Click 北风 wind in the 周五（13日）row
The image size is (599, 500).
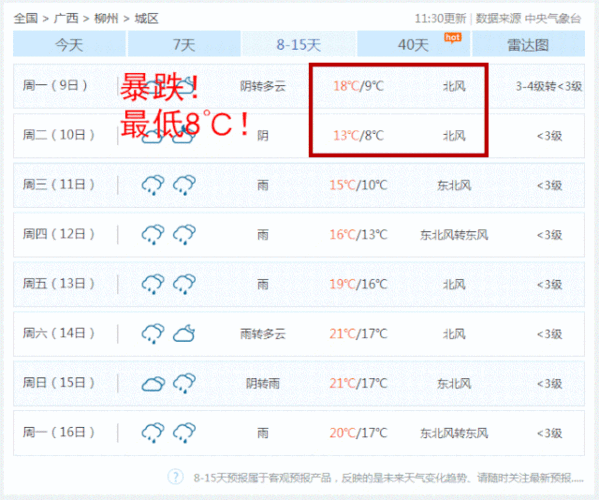[454, 285]
